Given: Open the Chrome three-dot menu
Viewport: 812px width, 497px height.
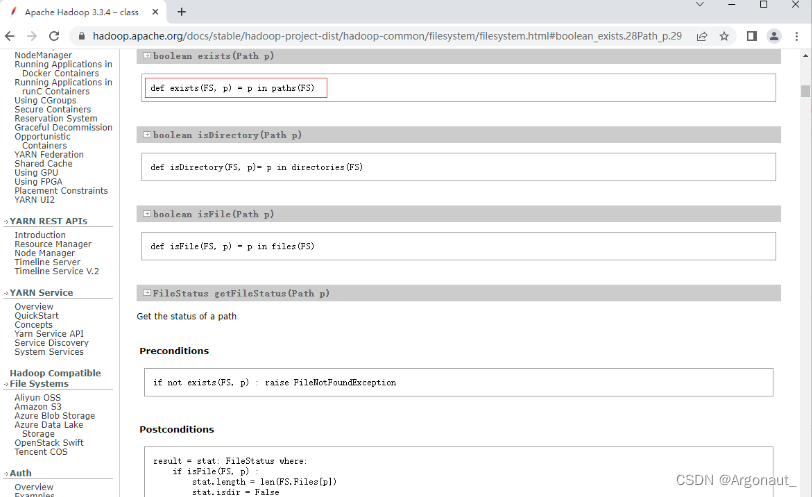Looking at the screenshot, I should (x=796, y=36).
